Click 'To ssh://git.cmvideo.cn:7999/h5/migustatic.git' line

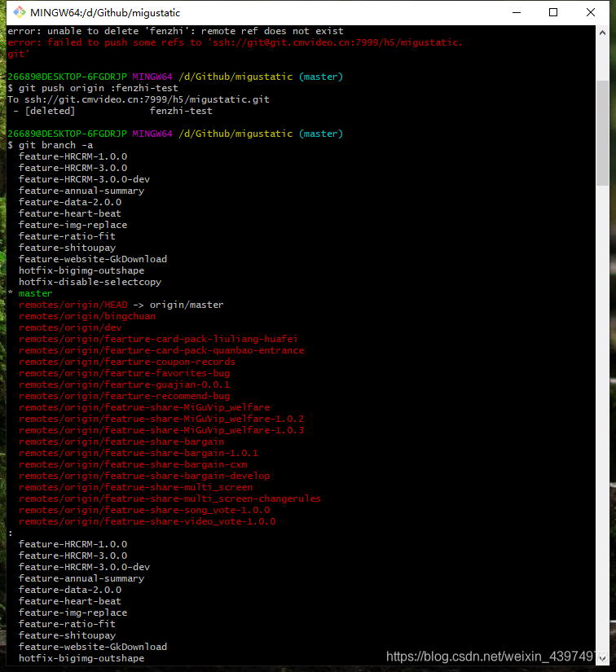coord(139,99)
